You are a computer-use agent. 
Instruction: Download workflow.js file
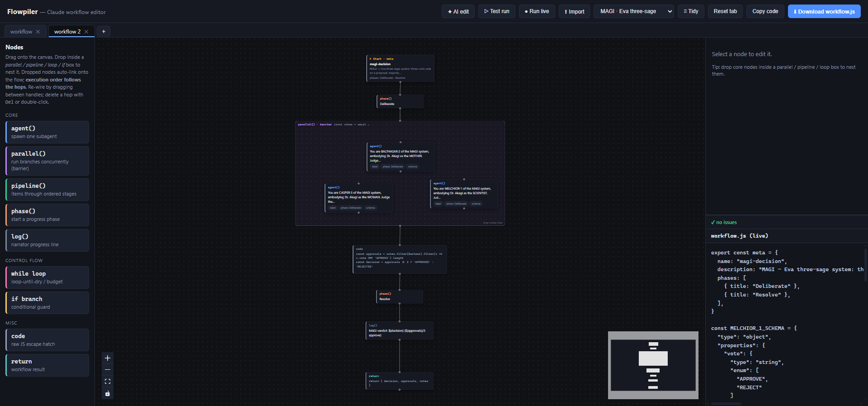tap(824, 11)
